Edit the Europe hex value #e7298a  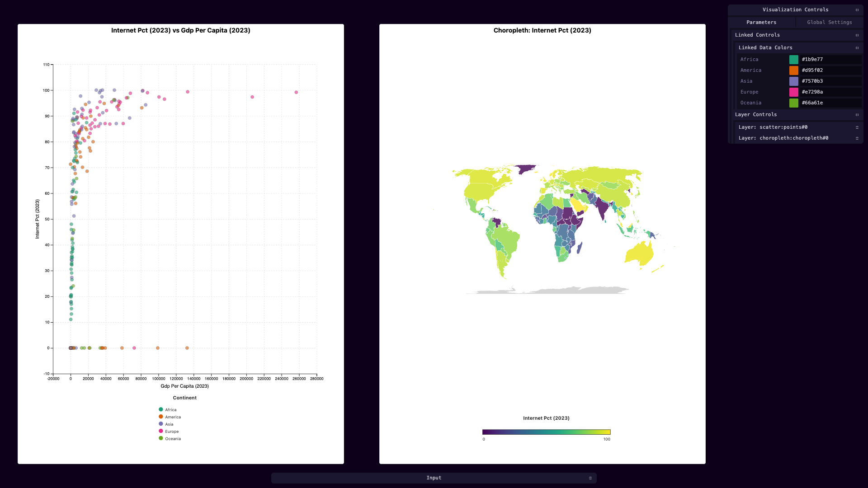click(x=830, y=92)
